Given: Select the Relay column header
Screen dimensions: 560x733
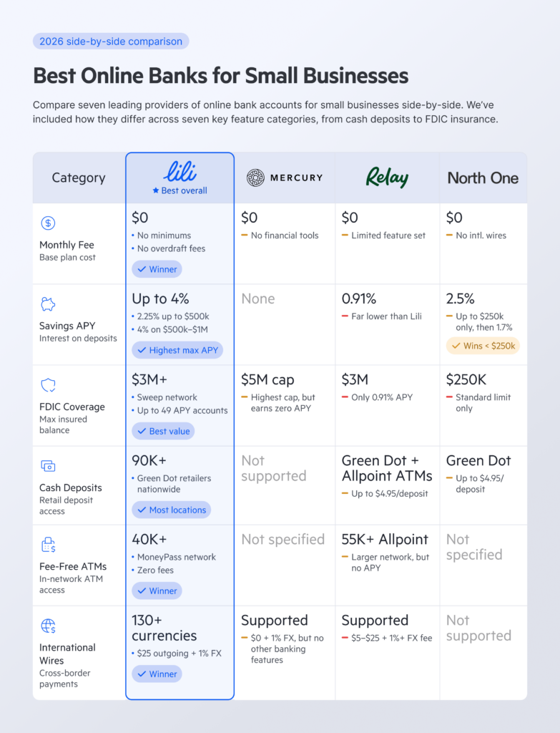Looking at the screenshot, I should [x=387, y=178].
